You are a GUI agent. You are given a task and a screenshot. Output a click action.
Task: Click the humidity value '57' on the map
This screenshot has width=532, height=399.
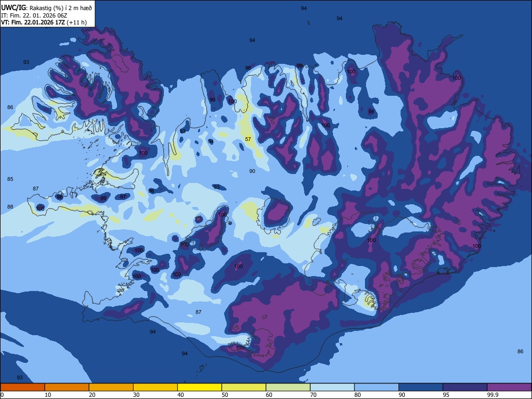[x=248, y=139]
